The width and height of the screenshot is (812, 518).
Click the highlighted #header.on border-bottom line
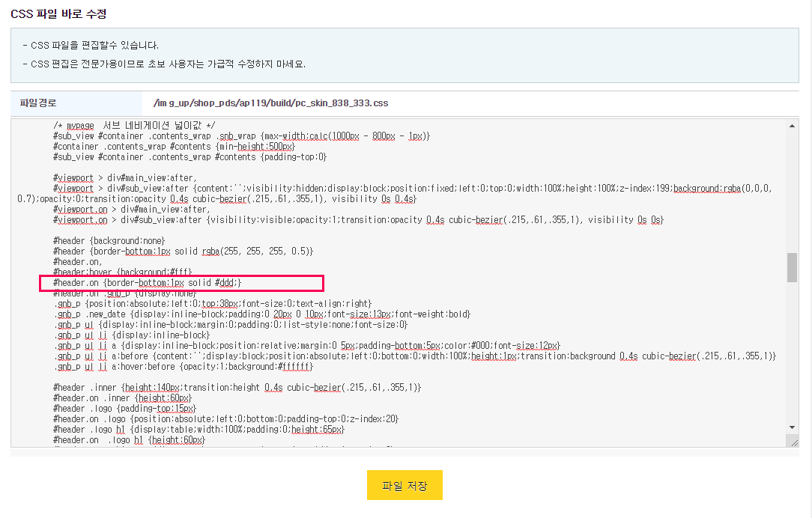tap(148, 282)
